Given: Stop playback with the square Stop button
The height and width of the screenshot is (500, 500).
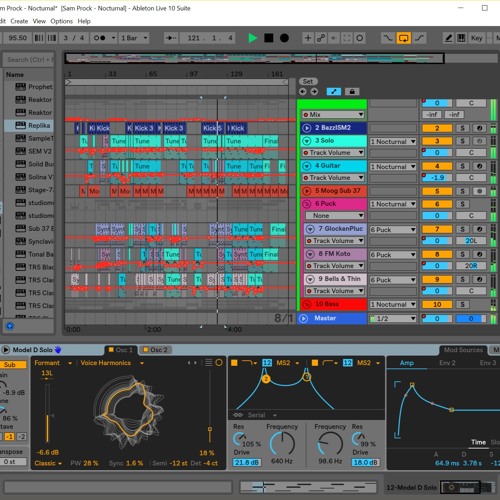Looking at the screenshot, I should [269, 38].
